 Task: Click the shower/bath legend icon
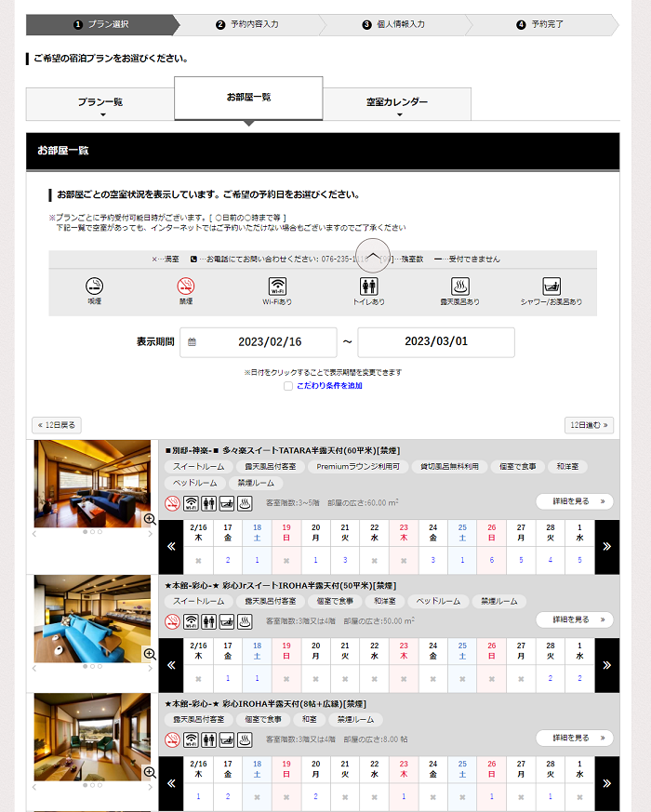(x=551, y=286)
